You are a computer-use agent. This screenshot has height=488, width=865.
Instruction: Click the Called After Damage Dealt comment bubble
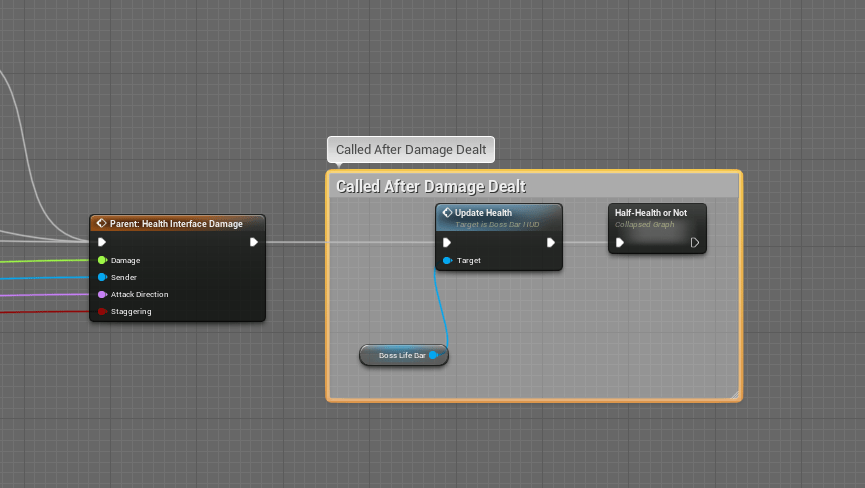pyautogui.click(x=411, y=150)
